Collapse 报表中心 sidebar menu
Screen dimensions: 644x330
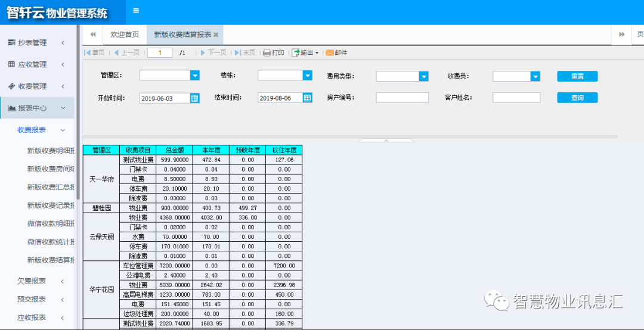(37, 108)
